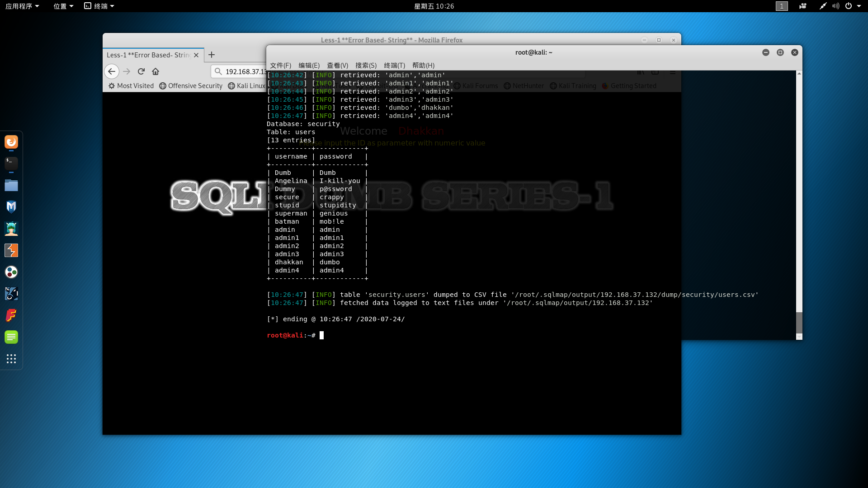
Task: Click the magnifier icon in Firefox address bar
Action: pos(218,71)
